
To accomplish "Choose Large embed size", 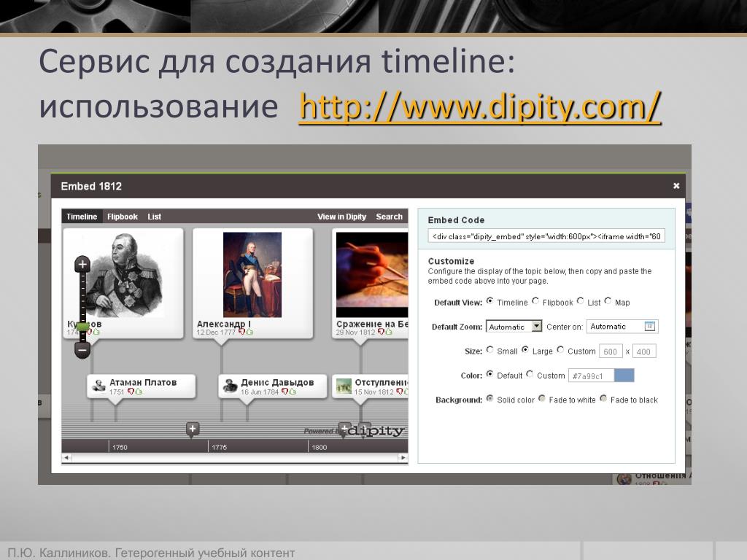I will coord(525,350).
